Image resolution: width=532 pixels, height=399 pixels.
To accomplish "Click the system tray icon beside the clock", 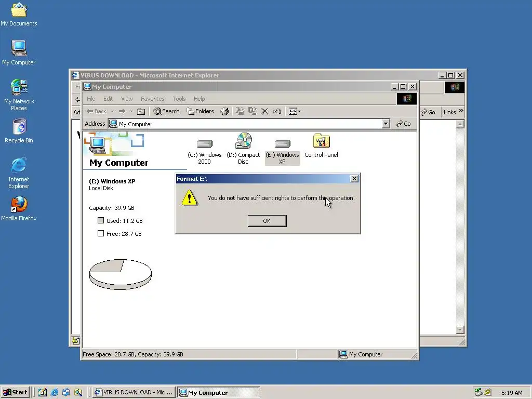I will point(488,392).
